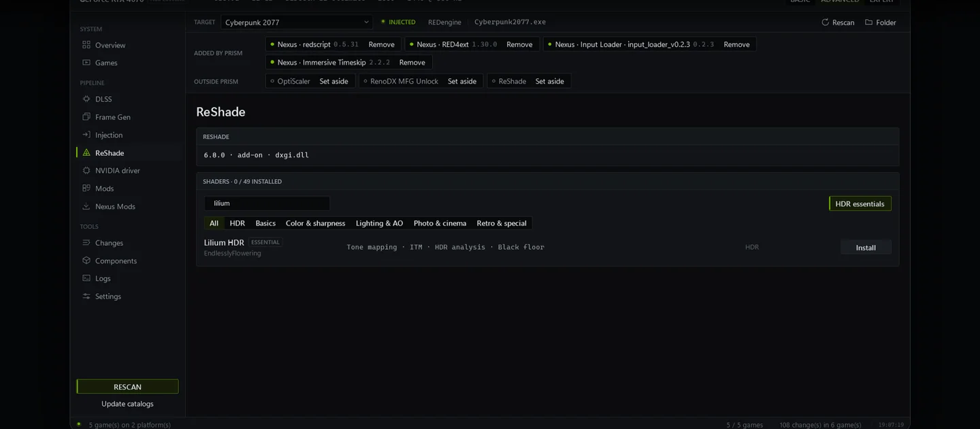The image size is (980, 429).
Task: Click Update catalogs link
Action: click(127, 404)
